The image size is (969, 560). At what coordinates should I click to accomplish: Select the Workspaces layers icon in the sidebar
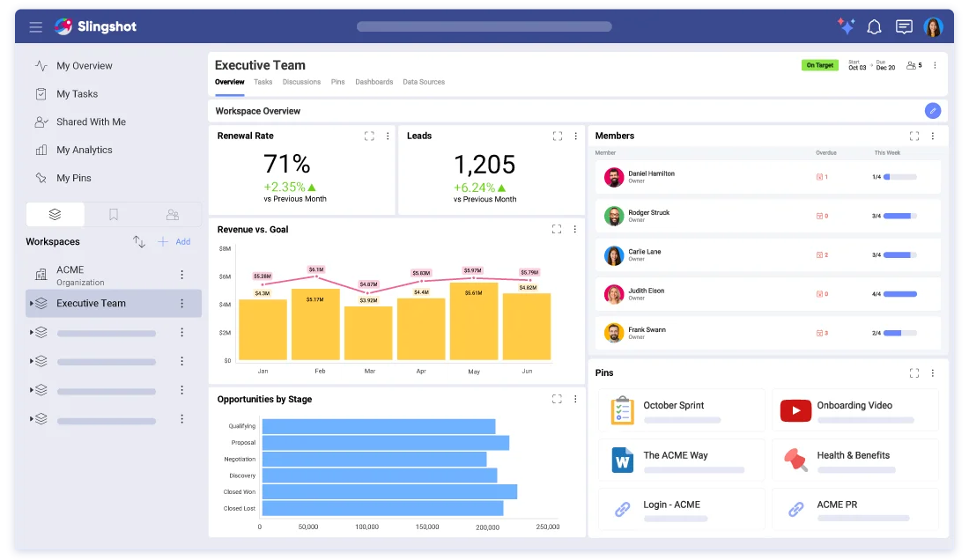click(55, 214)
